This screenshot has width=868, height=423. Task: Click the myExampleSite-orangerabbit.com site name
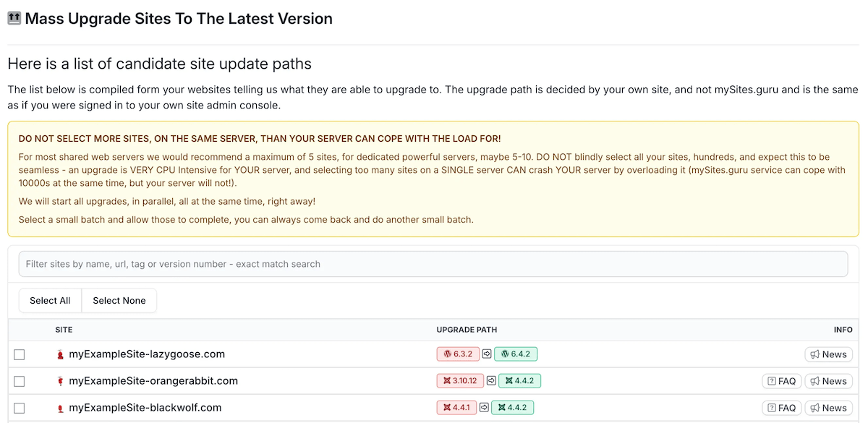pos(153,381)
